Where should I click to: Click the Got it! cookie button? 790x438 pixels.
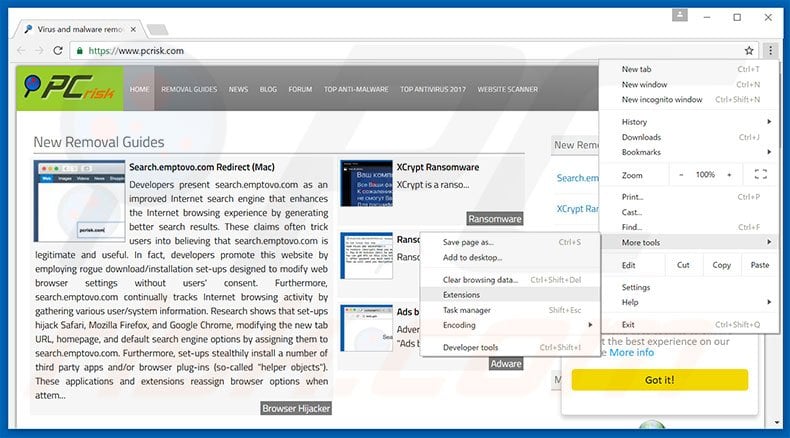660,380
